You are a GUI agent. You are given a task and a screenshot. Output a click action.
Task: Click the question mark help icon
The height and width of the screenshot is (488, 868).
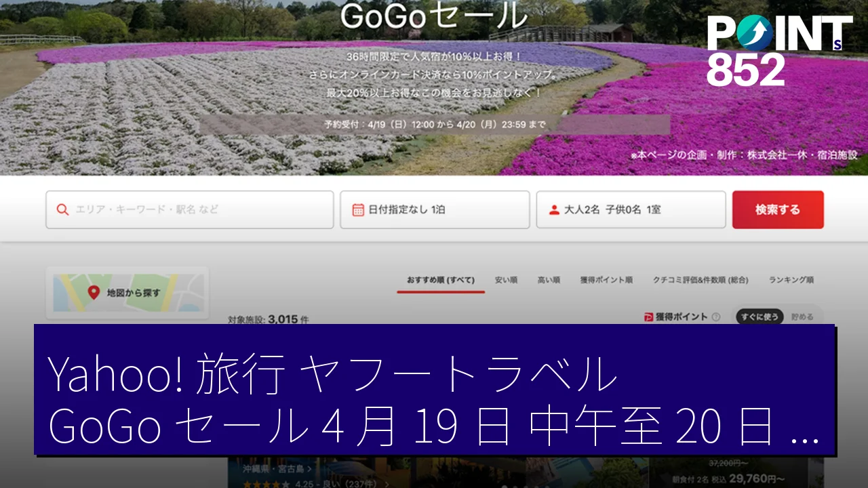tap(716, 317)
